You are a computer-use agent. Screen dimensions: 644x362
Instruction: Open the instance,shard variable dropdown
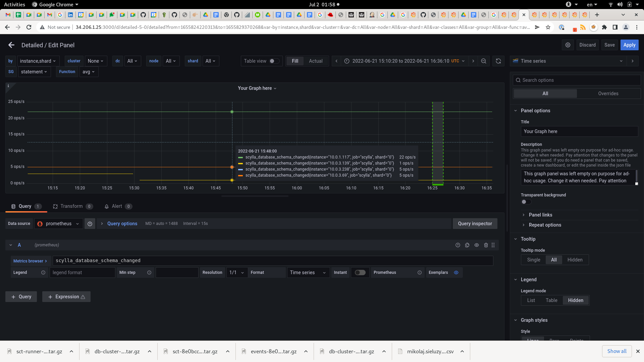tap(38, 61)
